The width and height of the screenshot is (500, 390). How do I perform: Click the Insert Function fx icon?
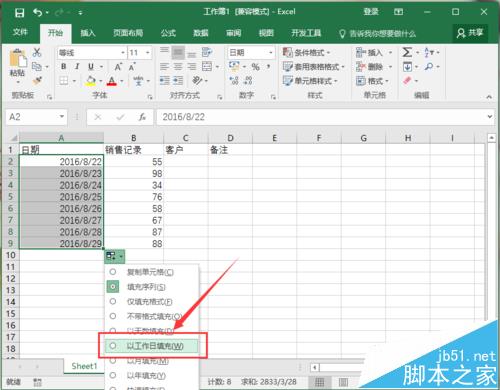pyautogui.click(x=142, y=117)
